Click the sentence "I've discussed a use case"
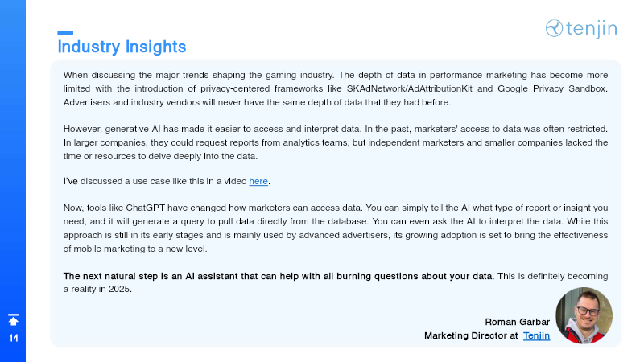 (167, 181)
